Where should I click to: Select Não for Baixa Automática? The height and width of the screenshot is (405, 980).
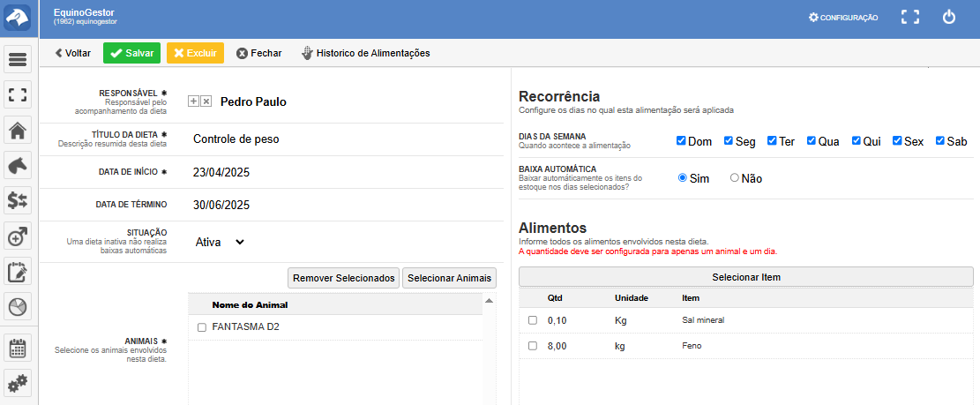[735, 178]
